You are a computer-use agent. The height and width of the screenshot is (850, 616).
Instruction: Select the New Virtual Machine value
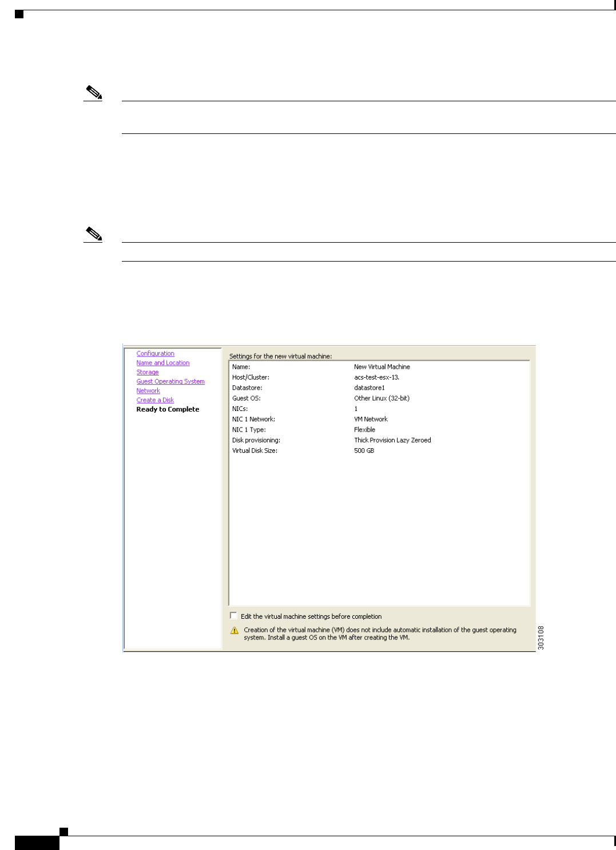[381, 367]
